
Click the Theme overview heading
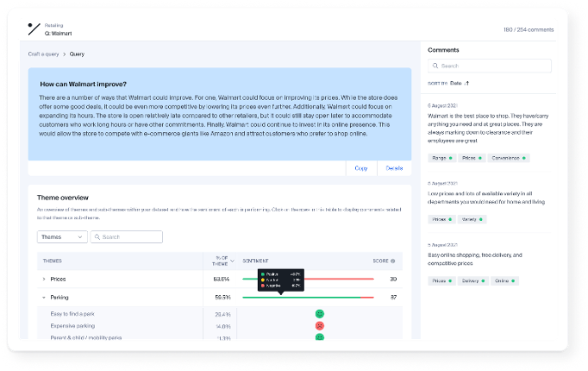[63, 198]
